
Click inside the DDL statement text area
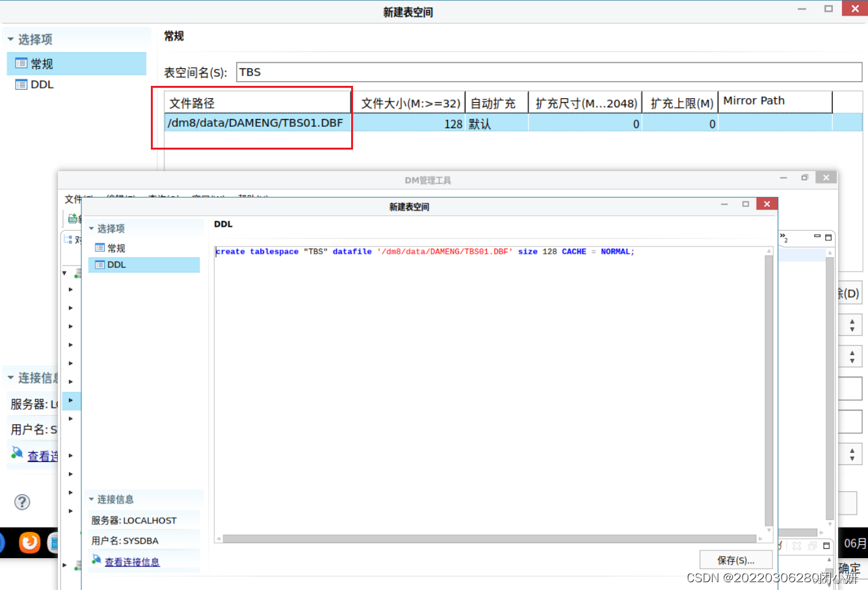pyautogui.click(x=489, y=390)
